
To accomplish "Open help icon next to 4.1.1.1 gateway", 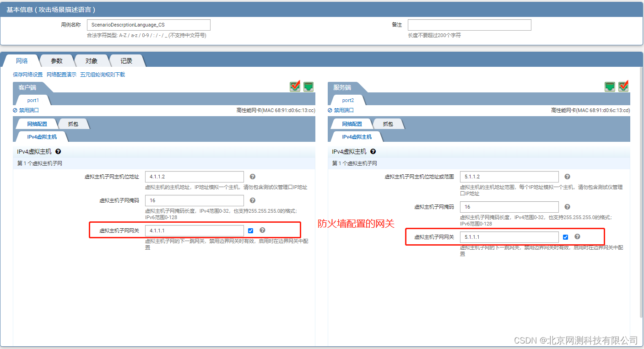I will [262, 230].
